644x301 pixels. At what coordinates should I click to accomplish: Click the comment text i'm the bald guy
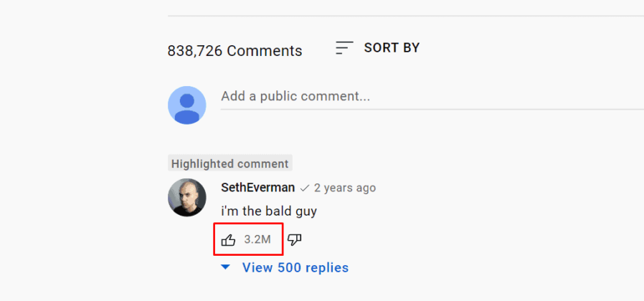(x=269, y=212)
